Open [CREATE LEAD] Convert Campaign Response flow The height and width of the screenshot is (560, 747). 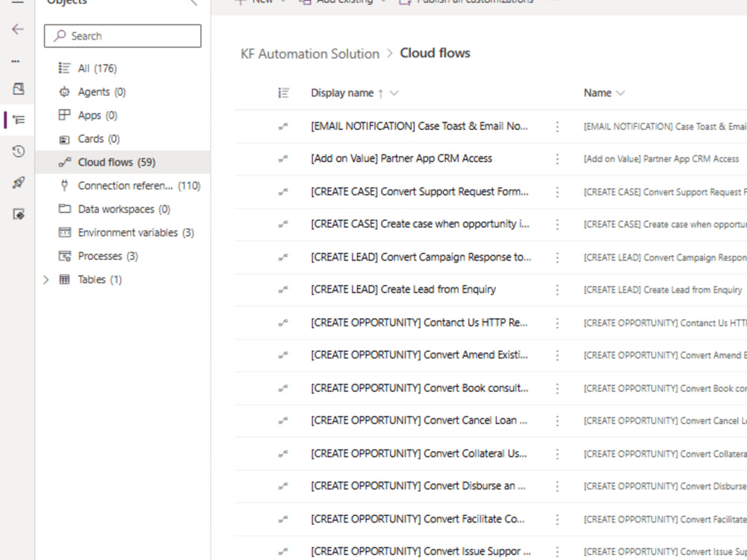(x=421, y=257)
